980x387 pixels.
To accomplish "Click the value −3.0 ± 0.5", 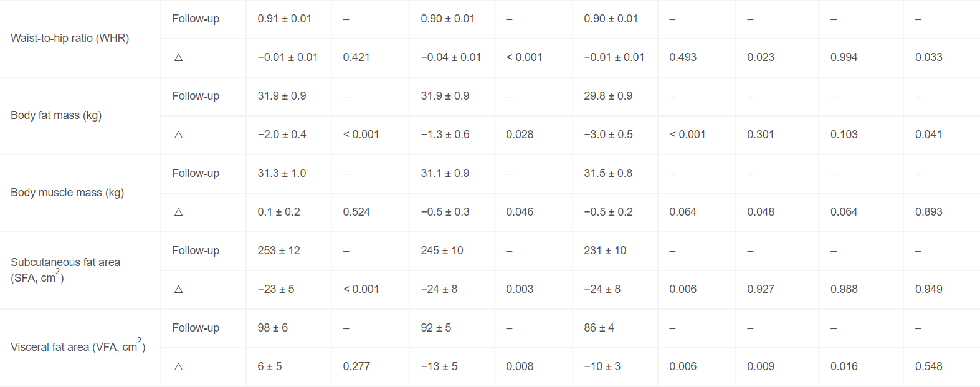I will [x=608, y=135].
